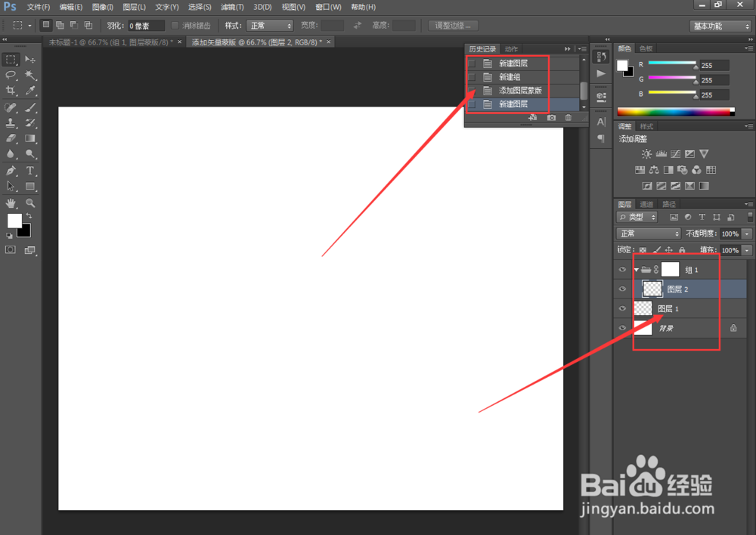Select the 背景 layer row

[681, 328]
